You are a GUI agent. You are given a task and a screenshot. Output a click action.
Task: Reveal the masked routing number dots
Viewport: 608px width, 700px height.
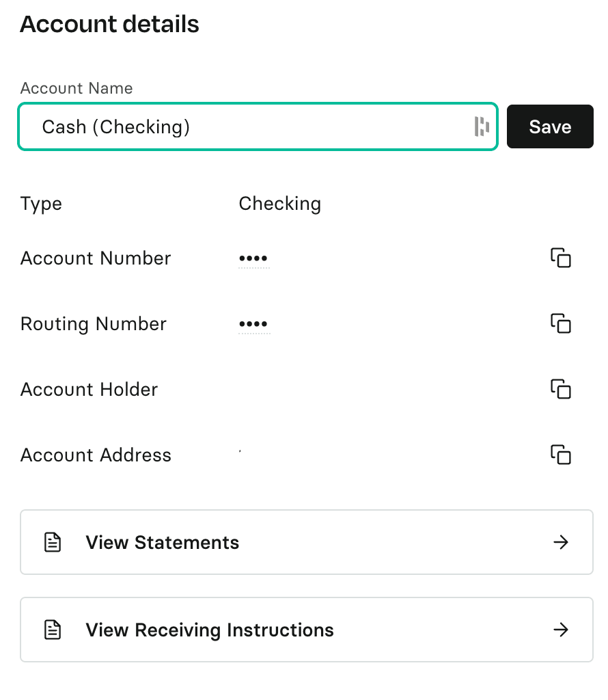click(254, 325)
